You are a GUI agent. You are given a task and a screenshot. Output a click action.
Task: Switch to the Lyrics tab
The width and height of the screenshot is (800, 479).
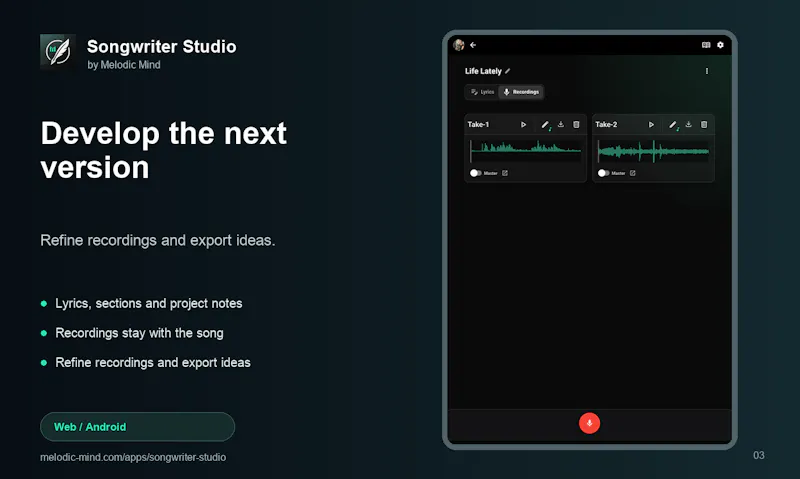482,92
